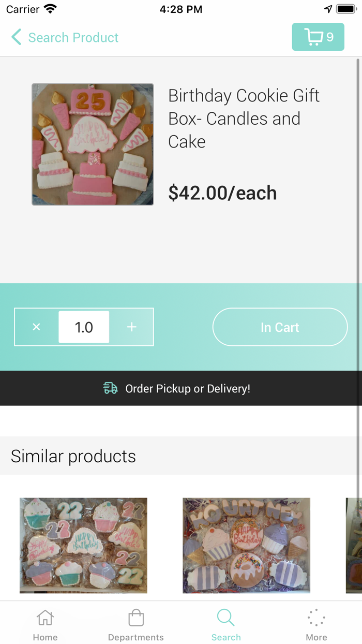Screen dimensions: 362x644
Task: Edit the quantity field showing 1.0
Action: coord(84,327)
